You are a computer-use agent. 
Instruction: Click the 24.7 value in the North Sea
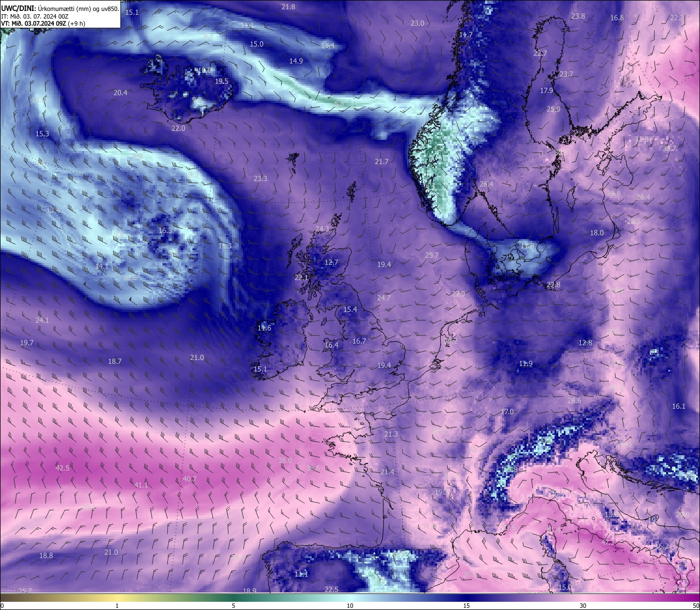click(x=384, y=298)
